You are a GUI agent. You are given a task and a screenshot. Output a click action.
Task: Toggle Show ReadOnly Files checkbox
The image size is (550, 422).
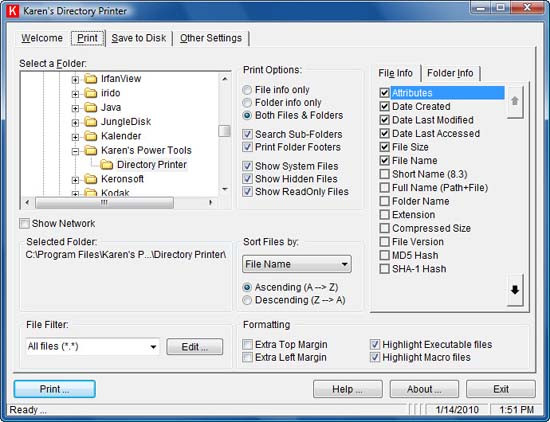click(247, 192)
